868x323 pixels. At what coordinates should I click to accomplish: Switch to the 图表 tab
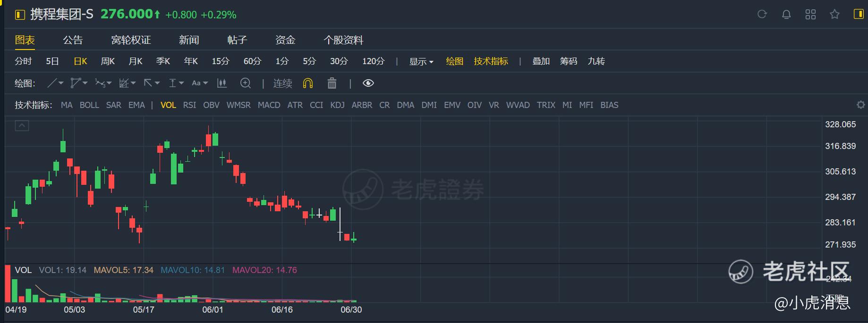click(25, 40)
